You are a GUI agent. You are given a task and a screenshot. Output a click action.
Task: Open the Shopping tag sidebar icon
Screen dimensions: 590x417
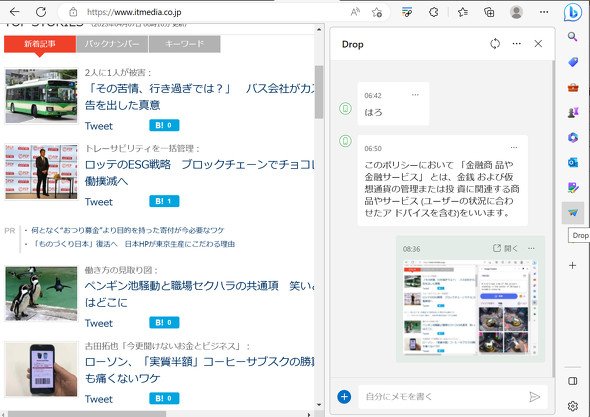pyautogui.click(x=573, y=62)
